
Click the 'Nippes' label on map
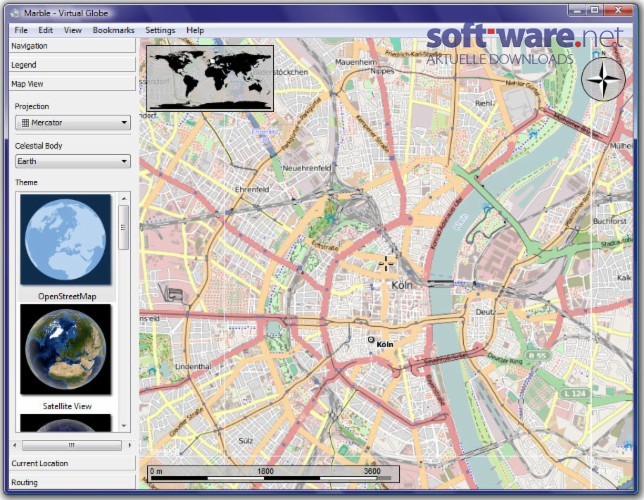[x=382, y=71]
